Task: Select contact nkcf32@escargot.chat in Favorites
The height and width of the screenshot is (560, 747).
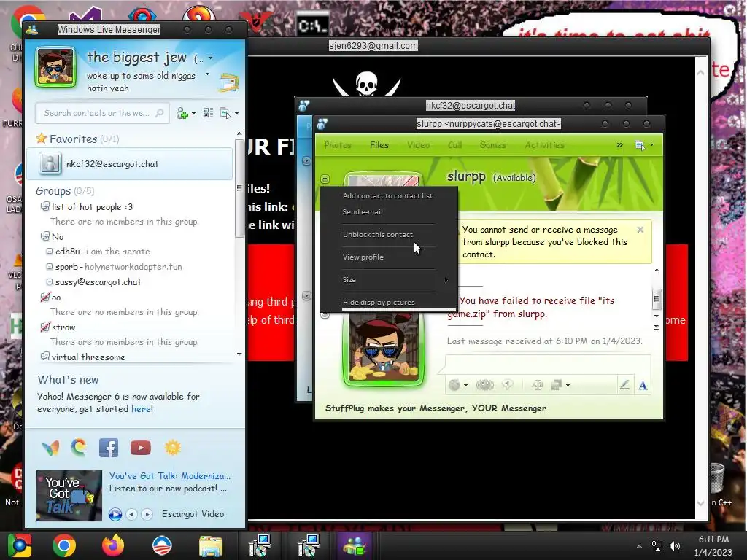Action: (129, 164)
